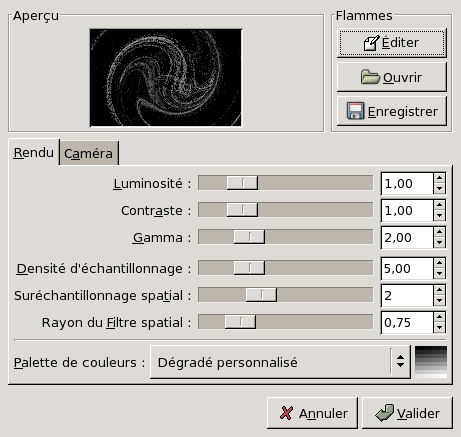Click the grayscale gradient palette swatch
Image resolution: width=461 pixels, height=437 pixels.
(431, 362)
